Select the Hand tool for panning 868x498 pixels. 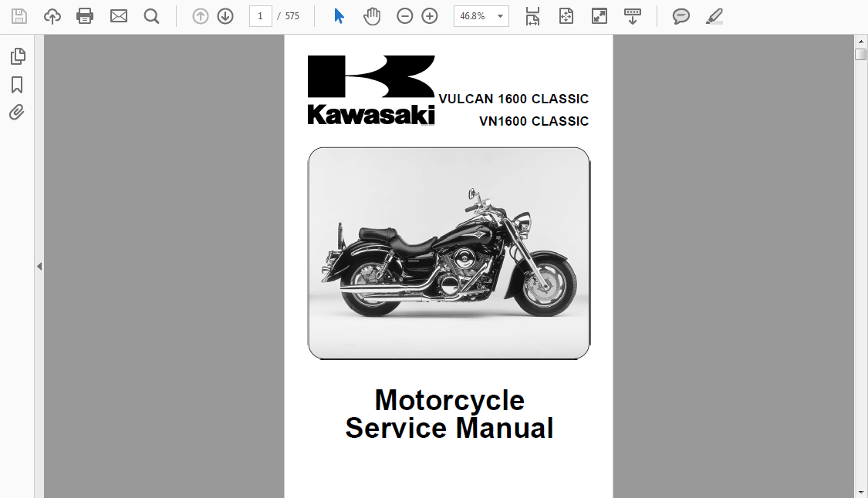(x=372, y=15)
